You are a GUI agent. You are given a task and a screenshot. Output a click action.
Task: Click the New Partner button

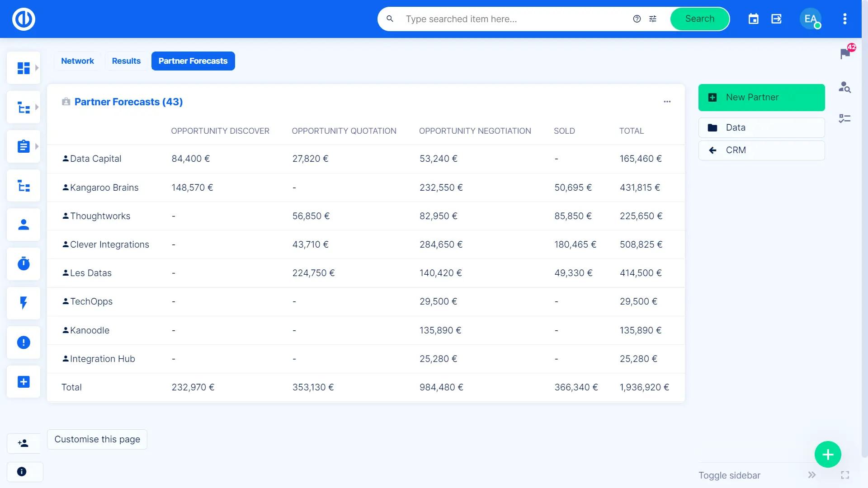click(761, 98)
